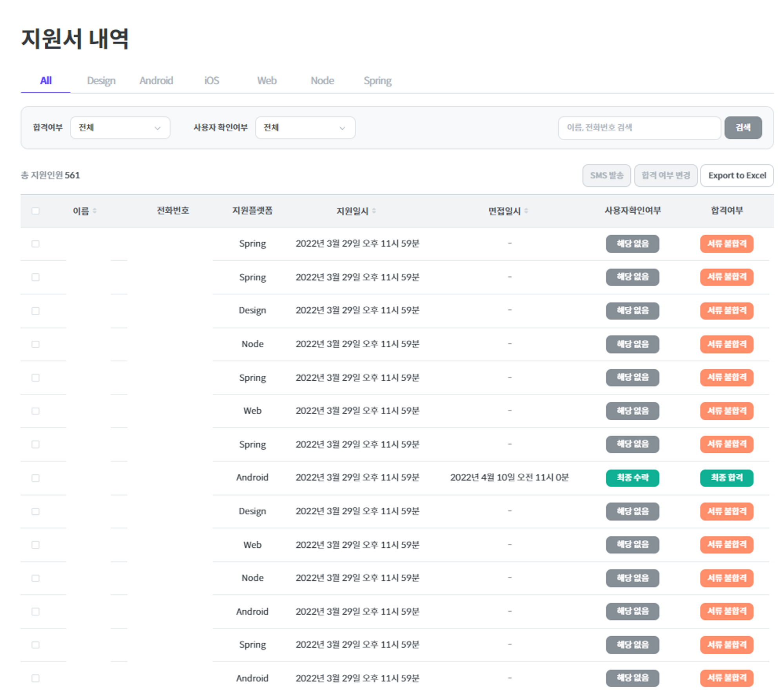Open the Spring applicants tab
The image size is (784, 690).
pyautogui.click(x=377, y=81)
